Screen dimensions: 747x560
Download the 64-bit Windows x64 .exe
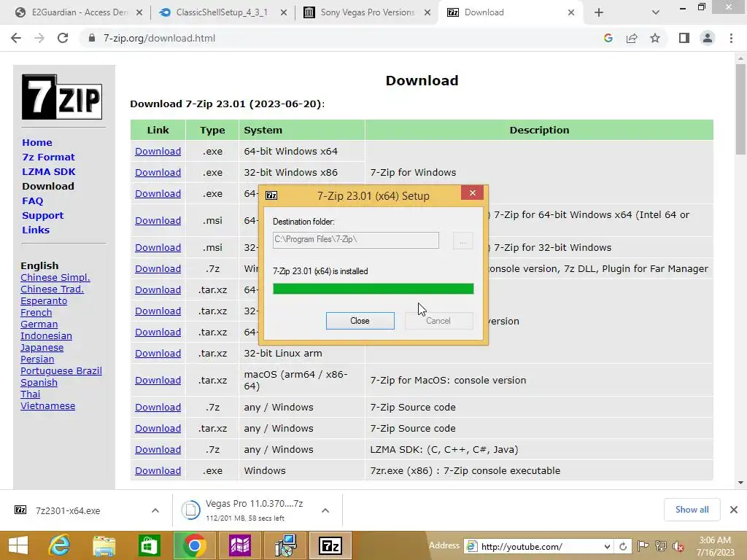coord(158,152)
